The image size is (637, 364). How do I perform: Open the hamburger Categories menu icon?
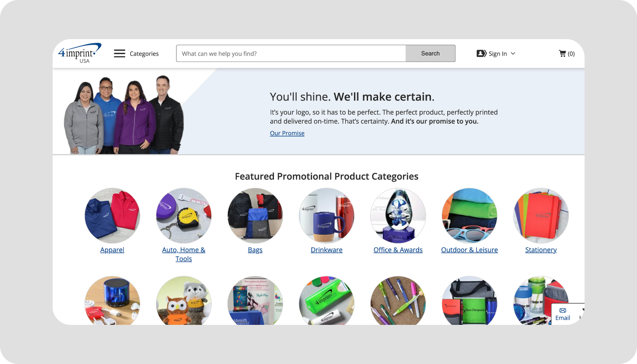[119, 53]
